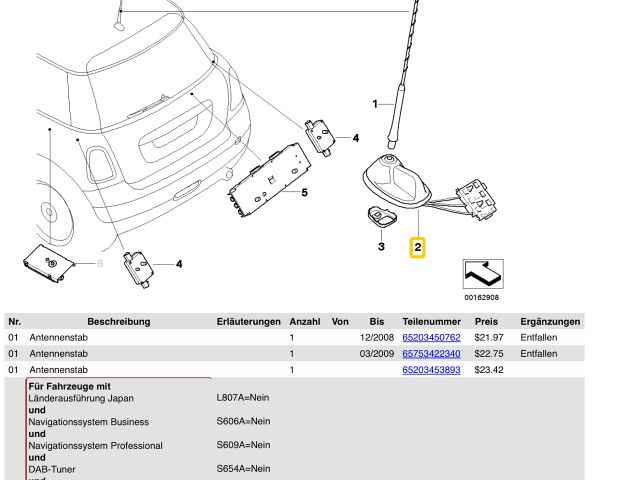
Task: Click callout 4 next to upper module
Action: 355,137
